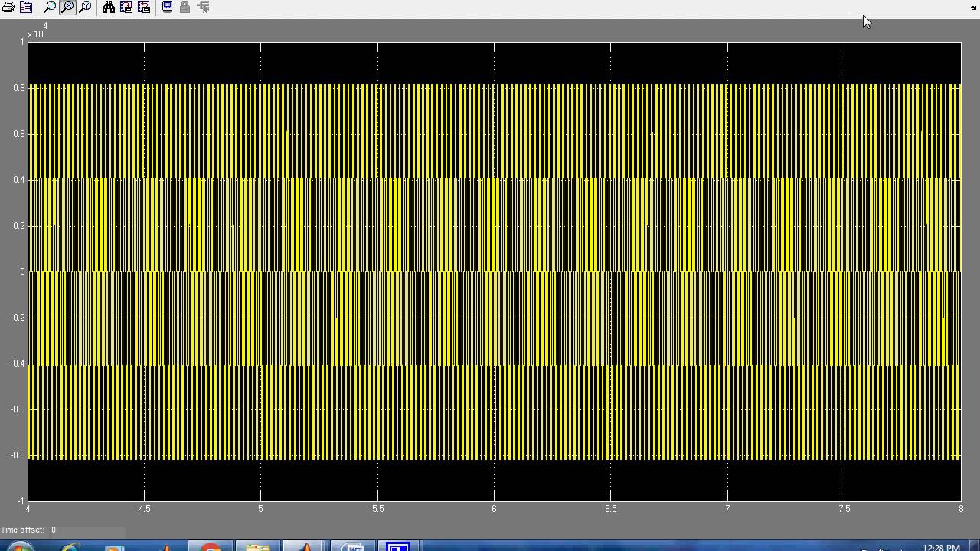Select the Zoom tool (both axes)

coord(49,7)
